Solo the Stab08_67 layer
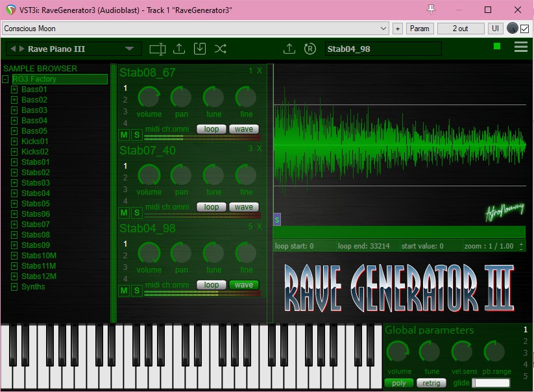Image resolution: width=534 pixels, height=392 pixels. pyautogui.click(x=136, y=135)
